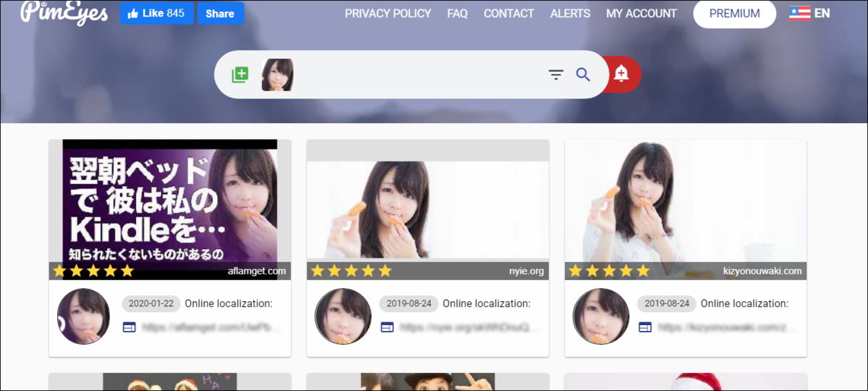The height and width of the screenshot is (391, 868).
Task: Click the web page icon beside the kizyonouwaki.com URL
Action: click(x=645, y=327)
